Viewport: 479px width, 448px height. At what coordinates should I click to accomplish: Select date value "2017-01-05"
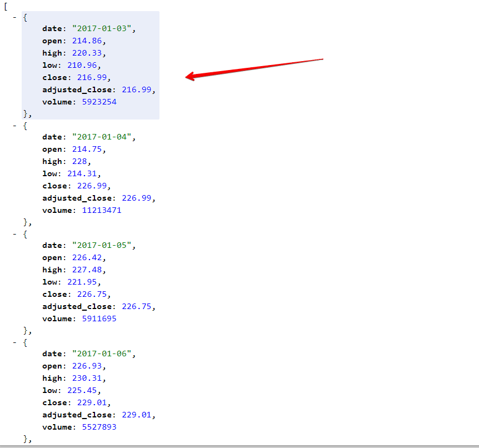(102, 245)
